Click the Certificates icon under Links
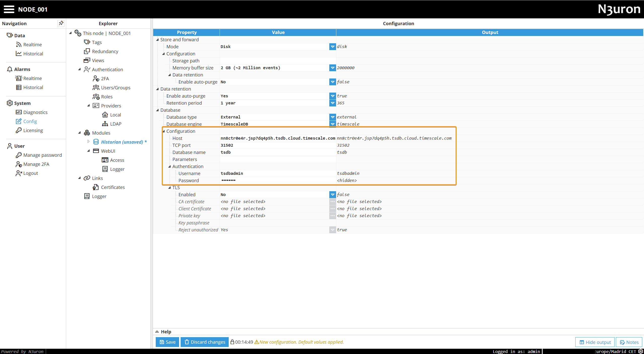Screen dimensions: 644x354 click(96, 187)
